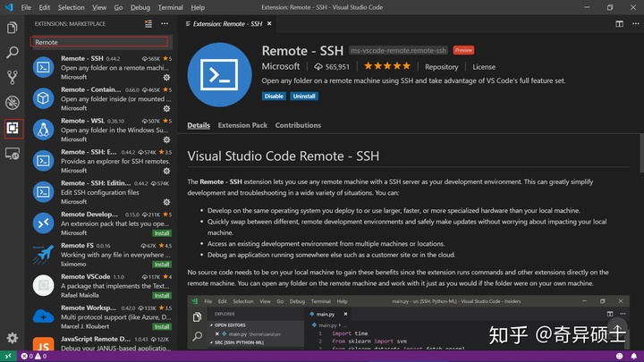Click the remote window indicator in the status bar
The image size is (644, 362).
point(8,357)
